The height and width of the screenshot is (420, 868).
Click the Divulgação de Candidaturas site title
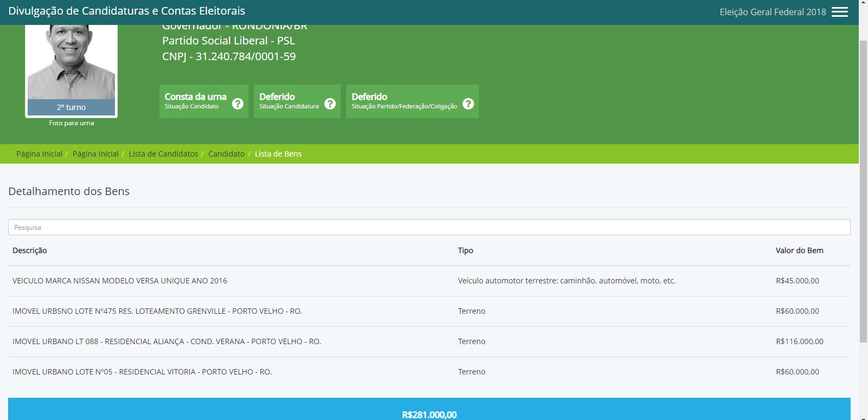(126, 11)
